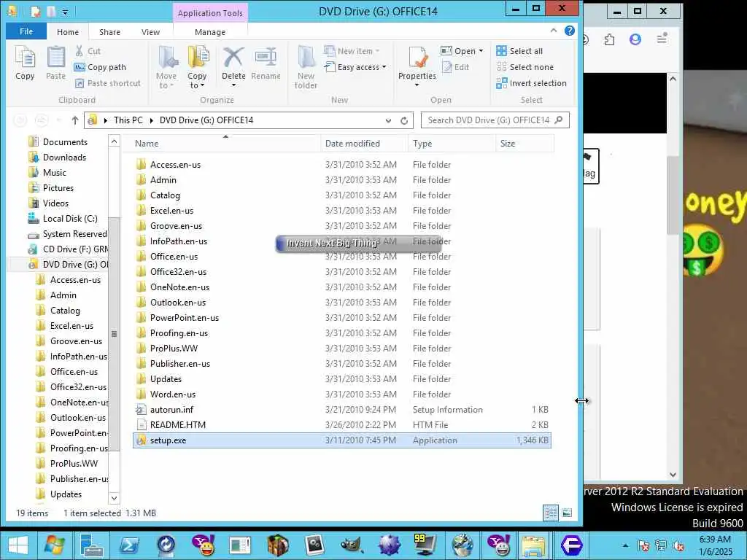Open the address bar history dropdown
Viewport: 747px width, 560px height.
click(x=388, y=120)
